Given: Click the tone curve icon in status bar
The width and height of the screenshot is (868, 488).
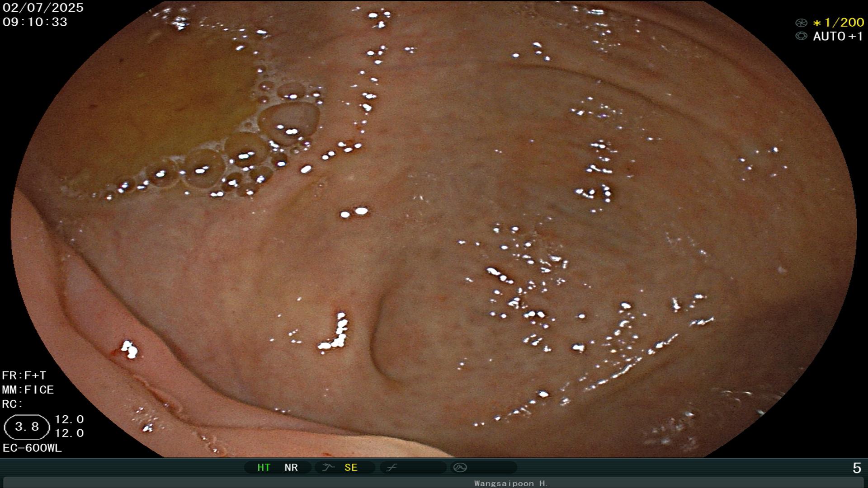Looking at the screenshot, I should pos(392,467).
